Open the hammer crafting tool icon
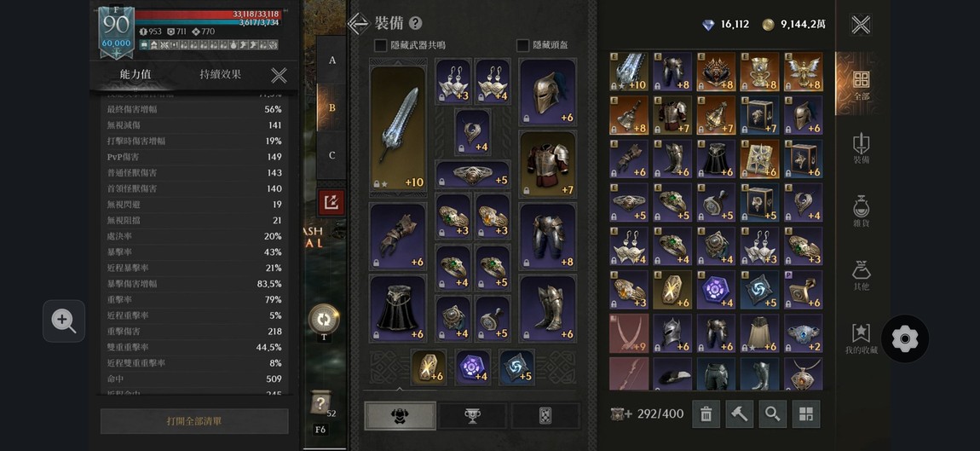980x451 pixels. [x=740, y=414]
